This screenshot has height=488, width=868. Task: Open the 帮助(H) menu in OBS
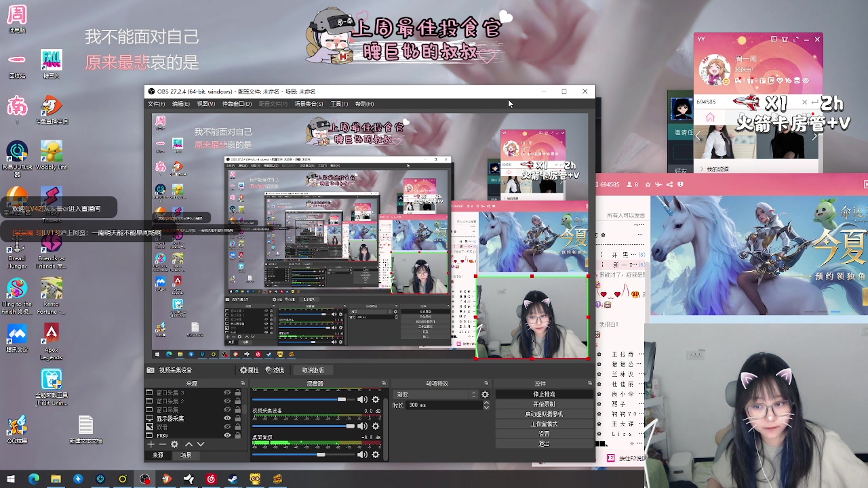coord(364,104)
